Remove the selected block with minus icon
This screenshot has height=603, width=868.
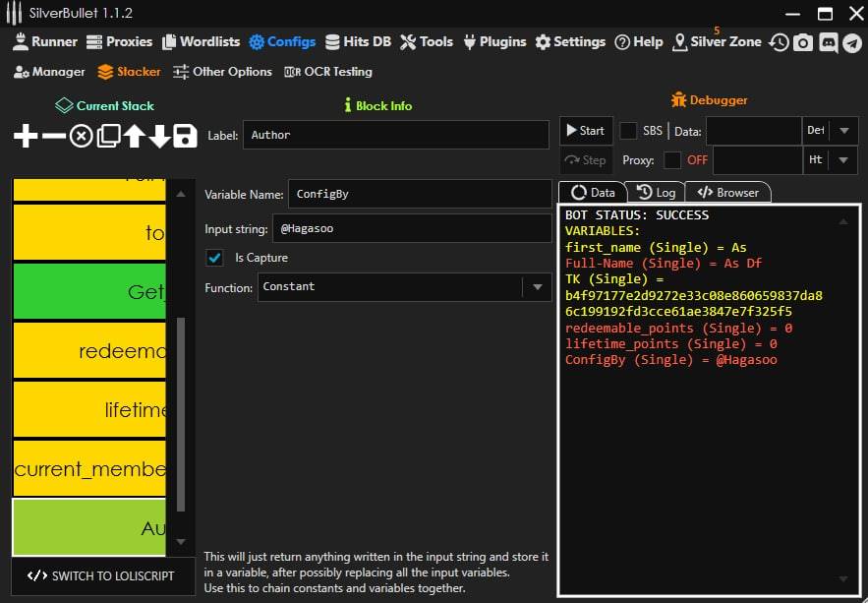click(x=54, y=136)
